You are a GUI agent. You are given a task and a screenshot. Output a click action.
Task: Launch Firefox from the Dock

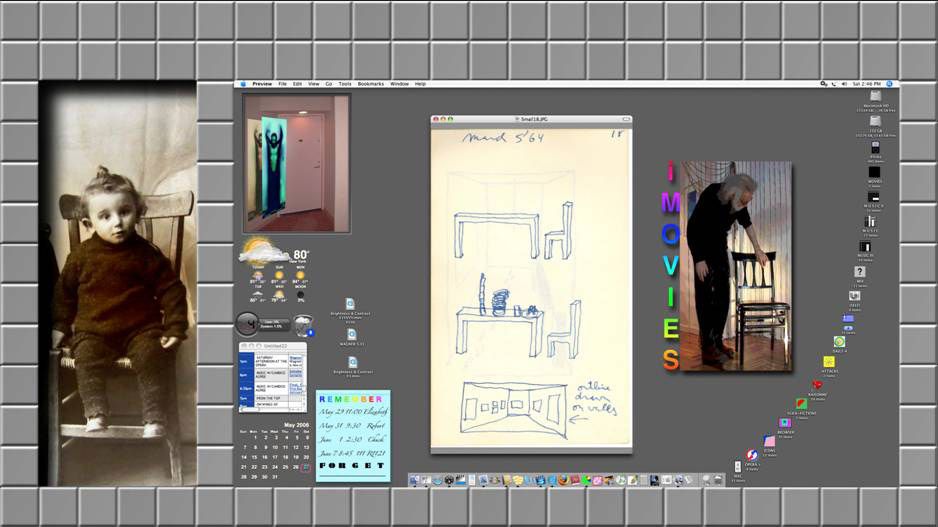coord(563,481)
